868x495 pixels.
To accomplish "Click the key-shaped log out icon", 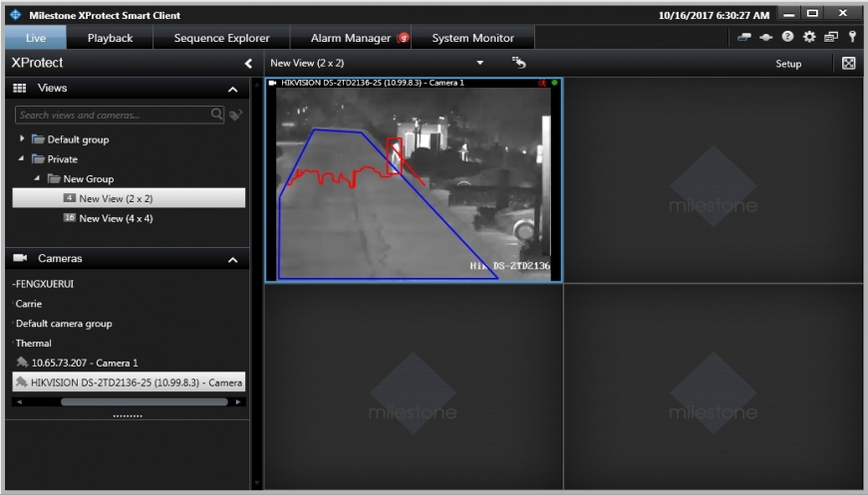I will click(x=852, y=38).
